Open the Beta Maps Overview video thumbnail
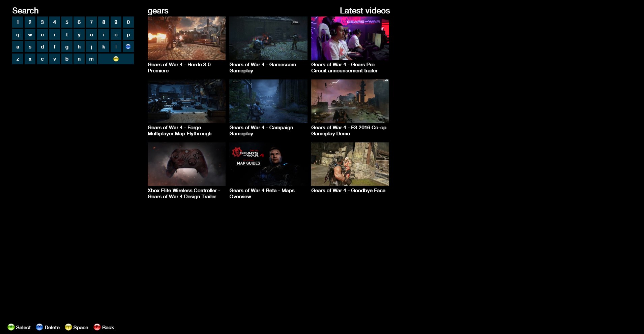Screen dimensions: 644x334 (268, 164)
